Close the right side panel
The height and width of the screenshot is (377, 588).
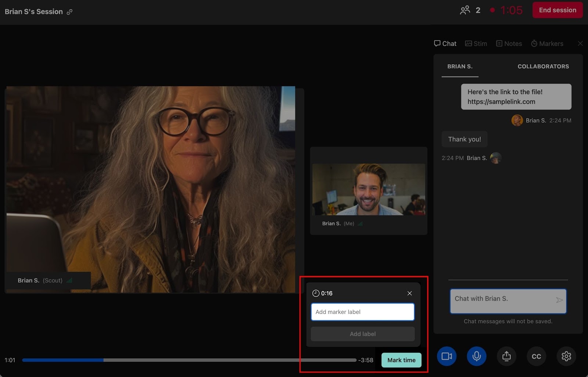(580, 43)
